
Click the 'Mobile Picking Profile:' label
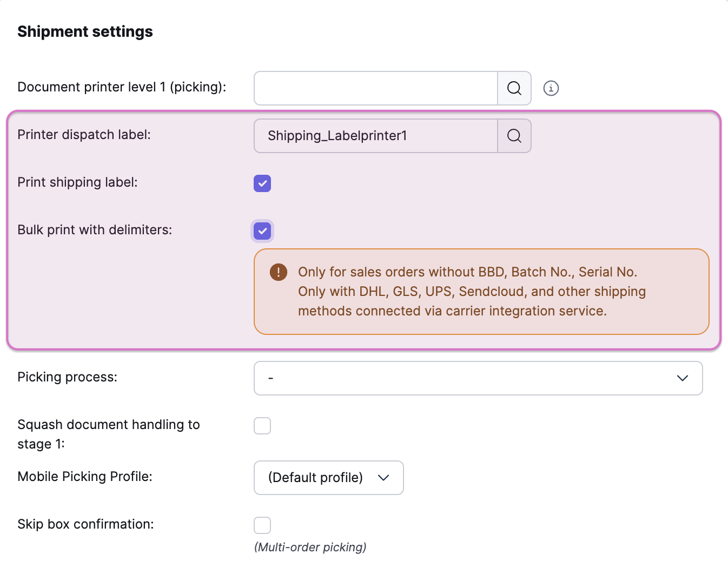point(85,477)
